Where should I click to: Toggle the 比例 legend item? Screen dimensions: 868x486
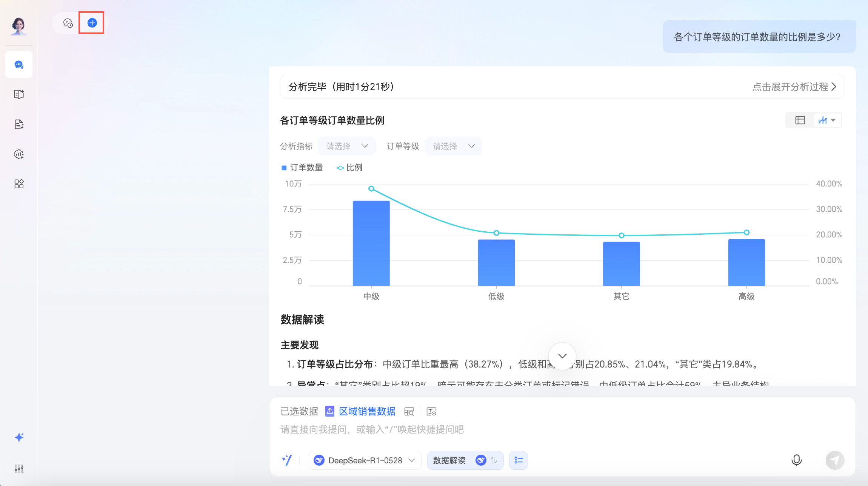349,168
